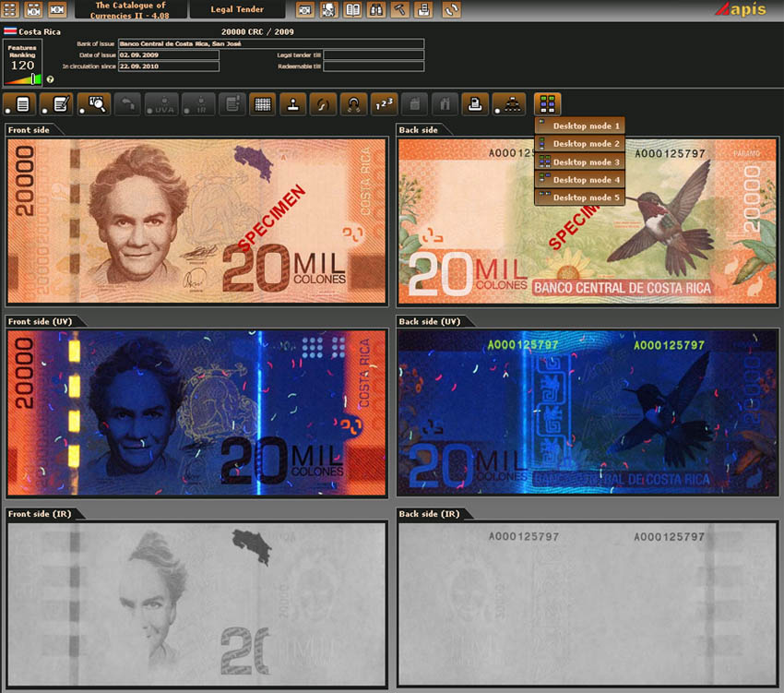784x693 pixels.
Task: Select the signature tool icon
Action: [x=323, y=104]
